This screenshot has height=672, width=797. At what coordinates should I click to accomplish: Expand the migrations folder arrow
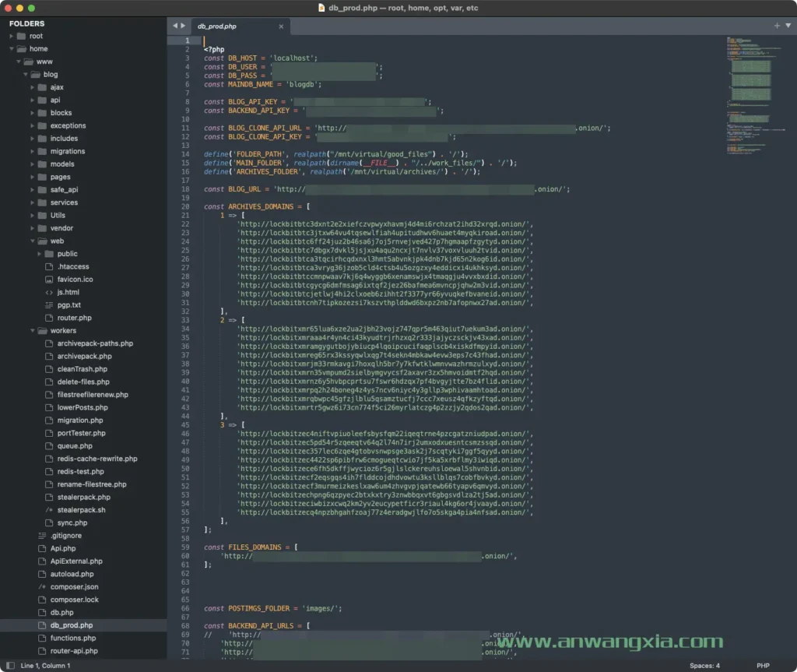coord(33,151)
